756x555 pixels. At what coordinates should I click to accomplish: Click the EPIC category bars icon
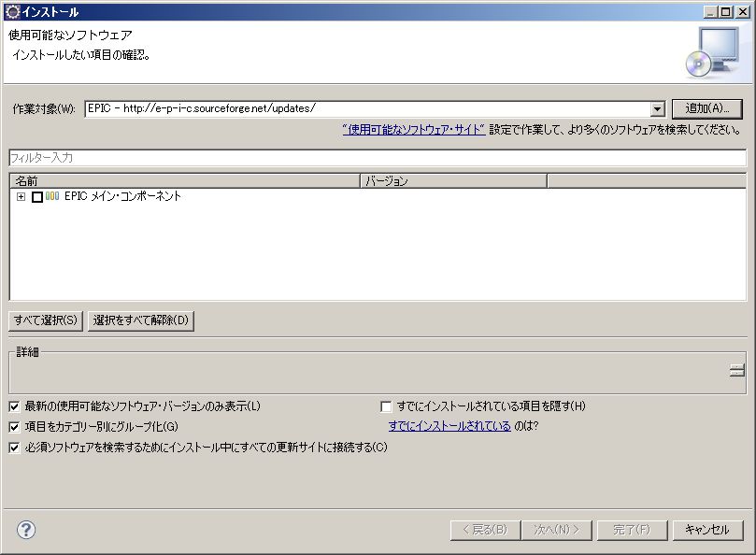click(x=52, y=196)
